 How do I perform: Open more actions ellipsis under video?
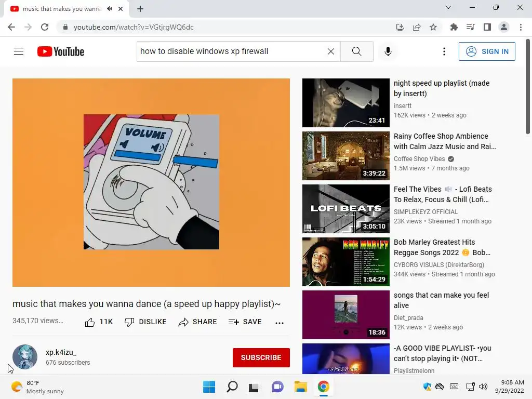click(x=280, y=323)
